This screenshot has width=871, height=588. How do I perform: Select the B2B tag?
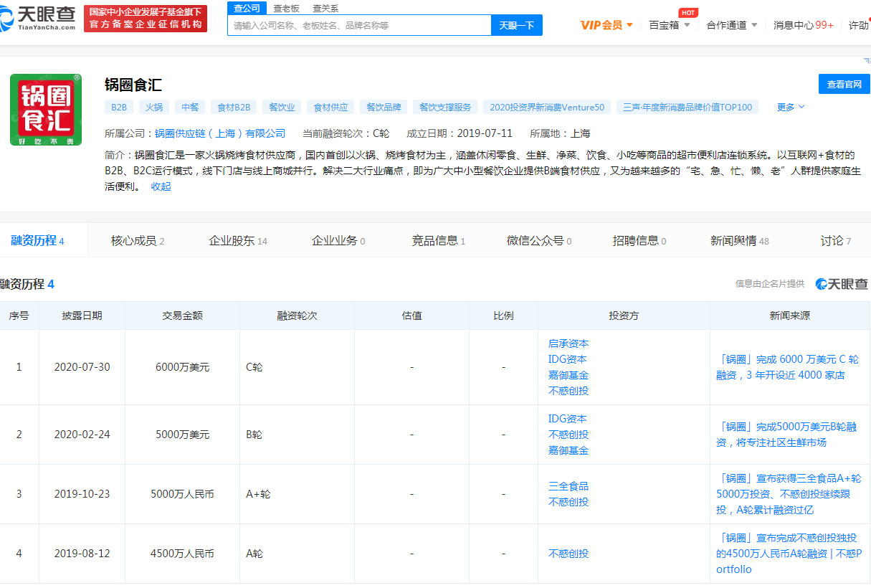click(x=118, y=107)
